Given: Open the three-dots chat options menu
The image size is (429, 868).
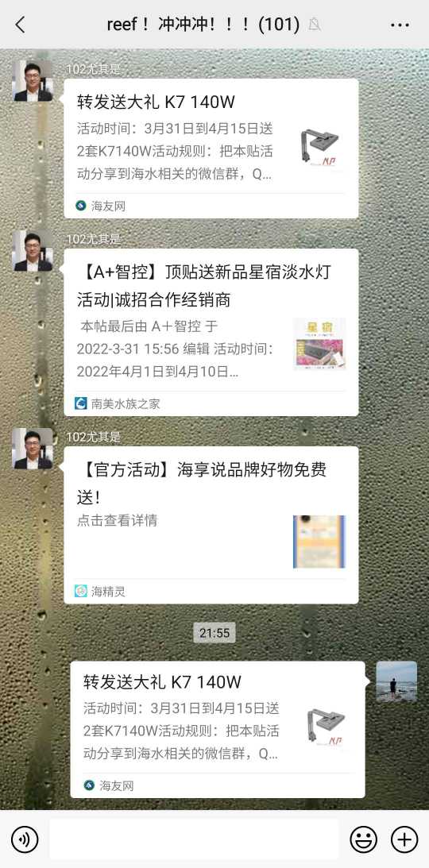Looking at the screenshot, I should click(x=400, y=25).
